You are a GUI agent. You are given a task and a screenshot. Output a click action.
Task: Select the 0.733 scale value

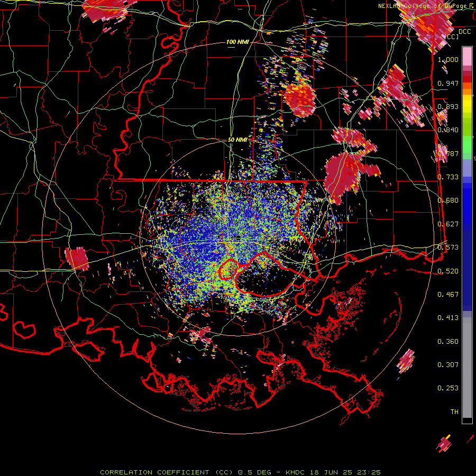point(448,177)
